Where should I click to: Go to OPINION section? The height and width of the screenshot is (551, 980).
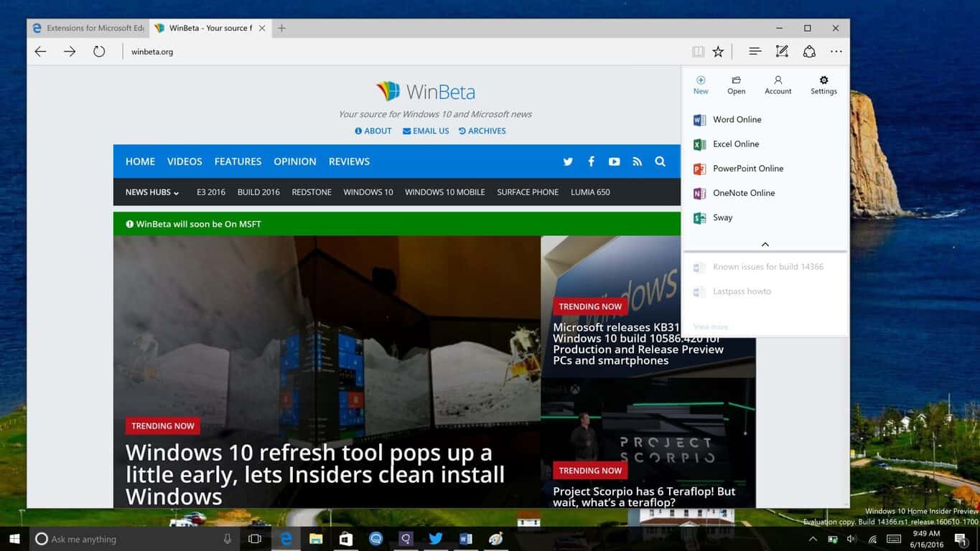pos(295,161)
